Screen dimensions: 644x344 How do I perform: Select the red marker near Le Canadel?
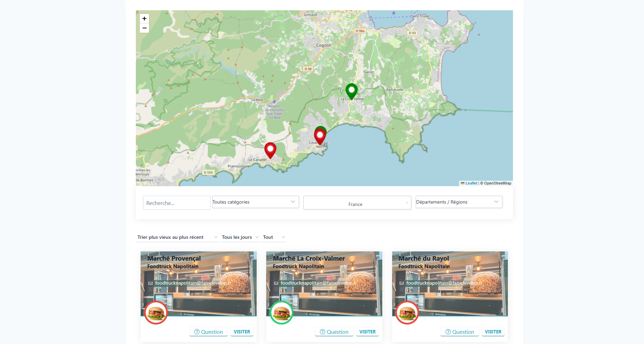click(270, 149)
